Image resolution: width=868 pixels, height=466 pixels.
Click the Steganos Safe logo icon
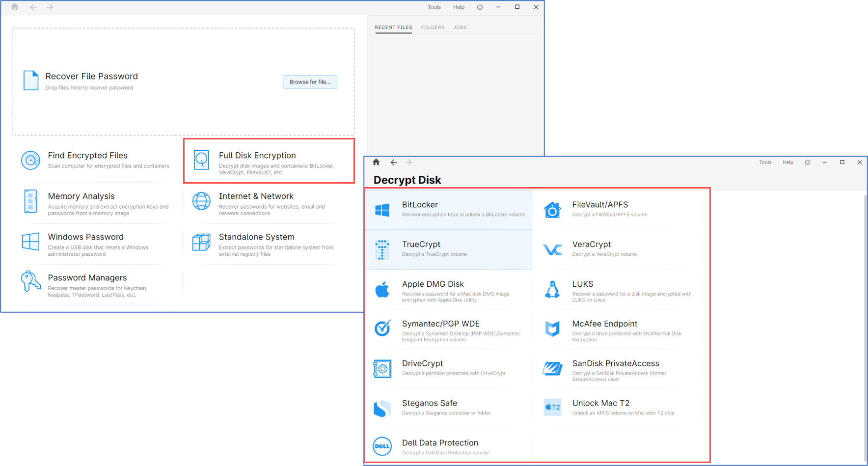[382, 408]
